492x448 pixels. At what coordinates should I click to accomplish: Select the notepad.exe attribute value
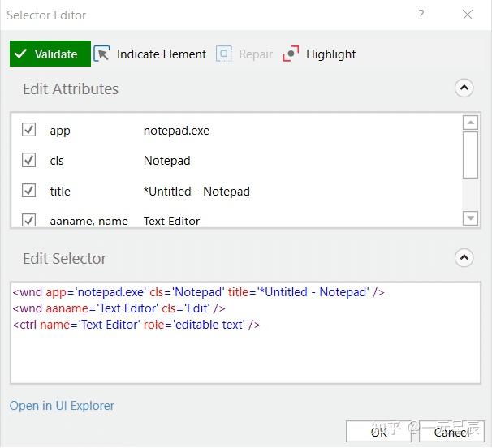tap(176, 130)
